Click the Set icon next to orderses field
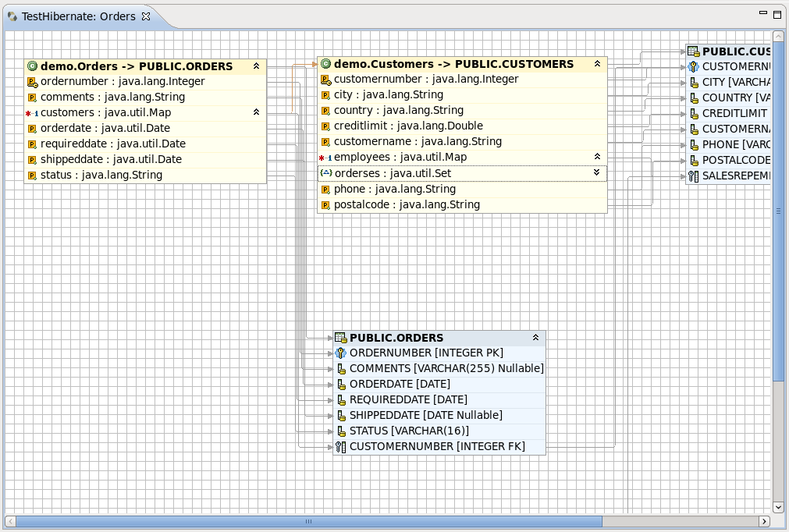This screenshot has width=789, height=532. [x=325, y=173]
